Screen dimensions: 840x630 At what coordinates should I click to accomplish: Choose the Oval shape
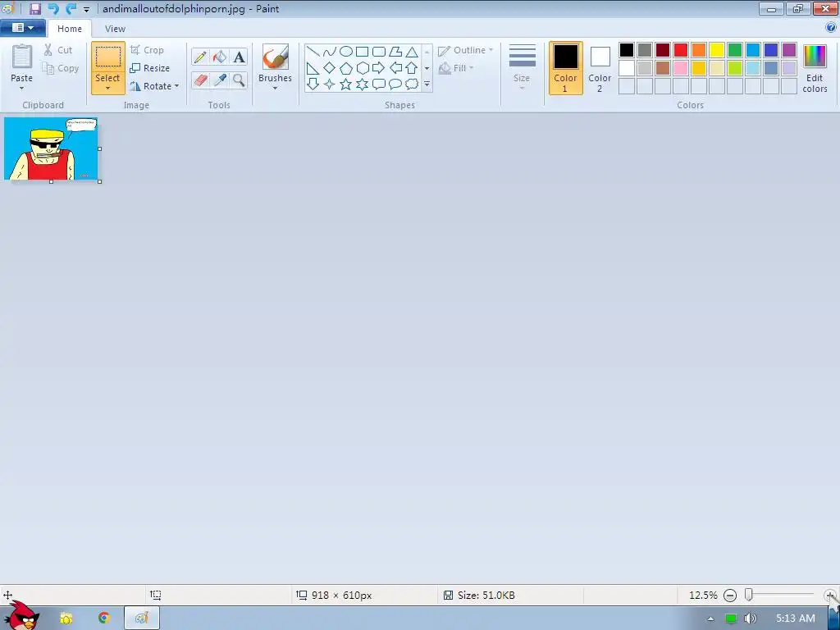[x=346, y=52]
